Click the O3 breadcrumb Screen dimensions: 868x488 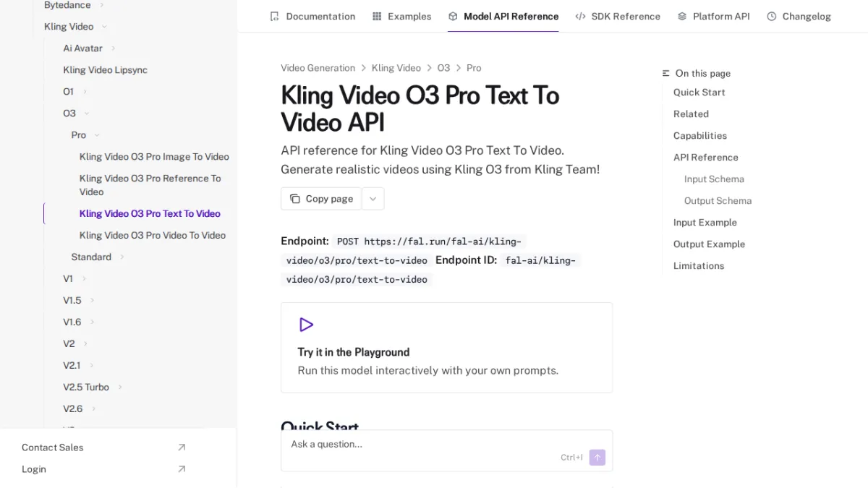[x=443, y=68]
